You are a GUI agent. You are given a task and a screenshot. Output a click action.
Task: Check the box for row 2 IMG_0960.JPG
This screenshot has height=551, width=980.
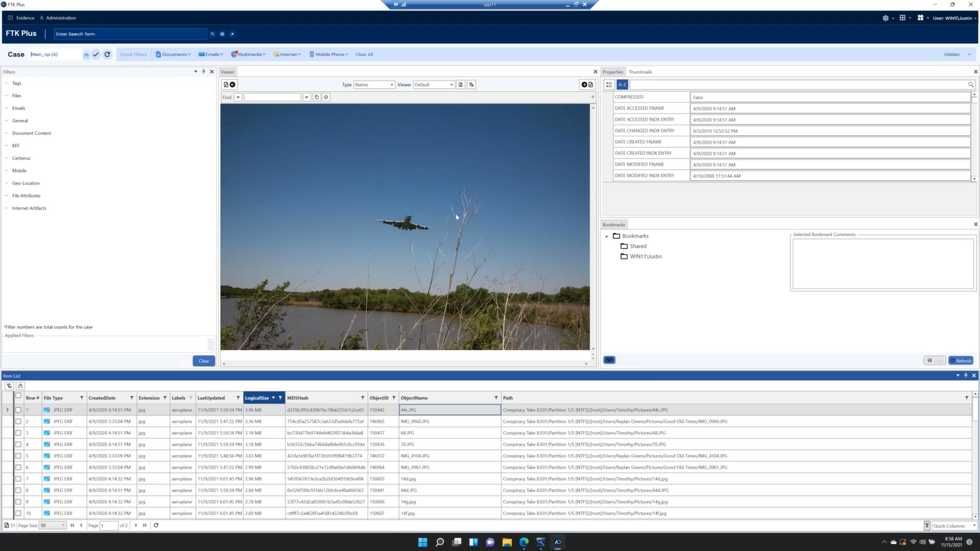tap(18, 421)
